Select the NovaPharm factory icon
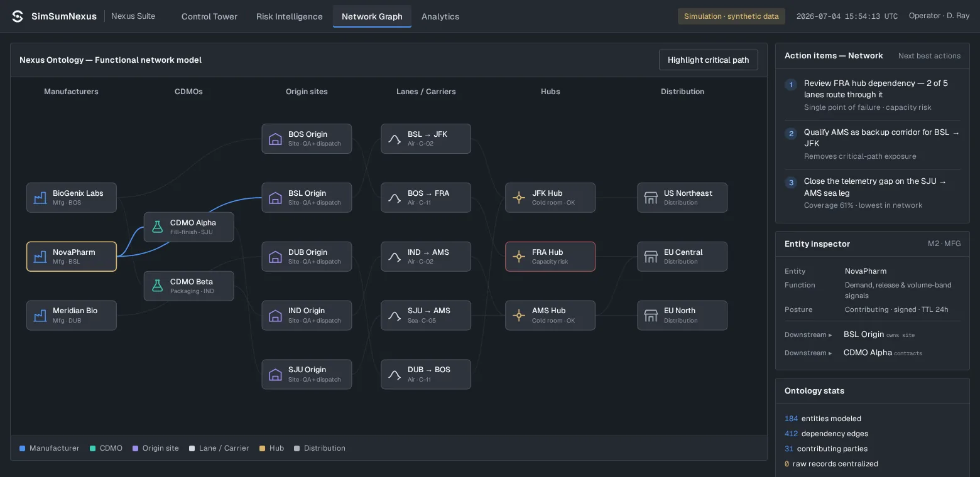This screenshot has height=477, width=980. coord(40,257)
